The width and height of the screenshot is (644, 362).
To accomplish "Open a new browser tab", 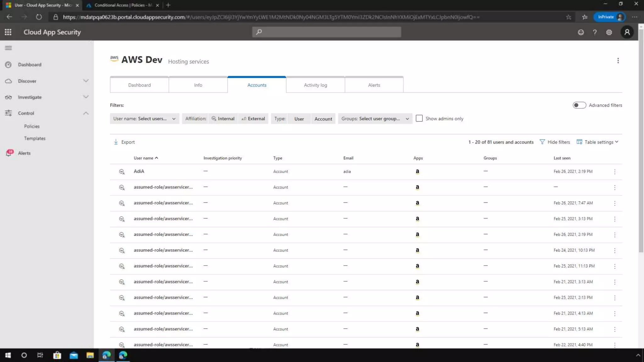I will pos(168,5).
